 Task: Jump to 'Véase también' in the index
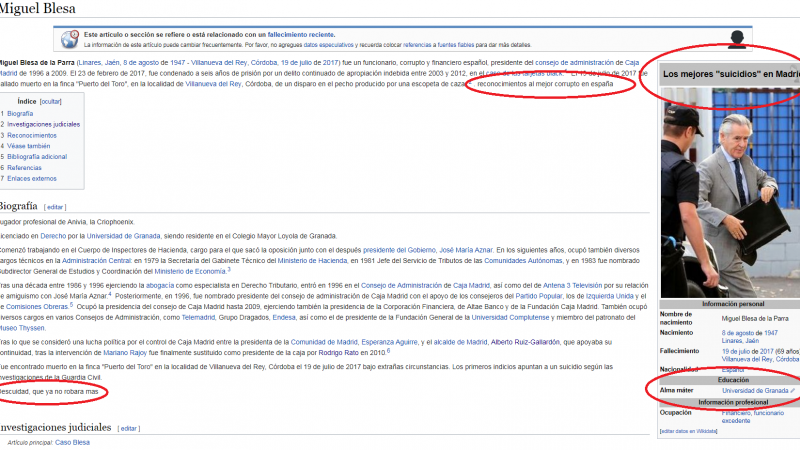pyautogui.click(x=29, y=146)
